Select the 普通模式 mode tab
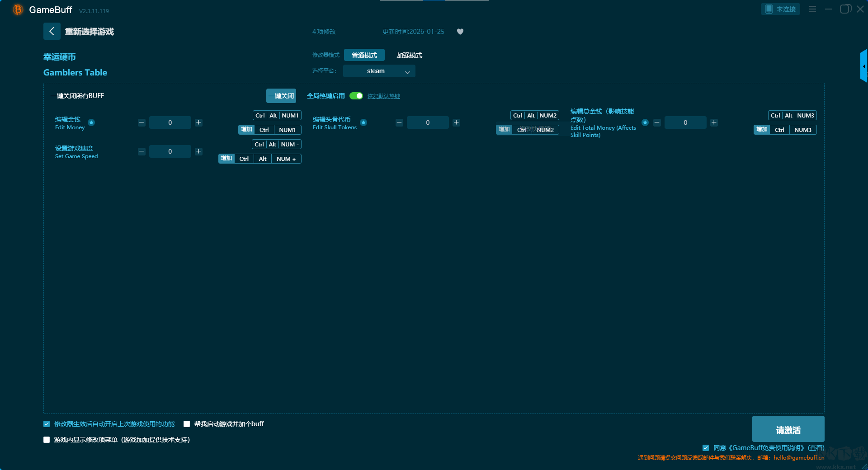Image resolution: width=868 pixels, height=470 pixels. point(364,55)
